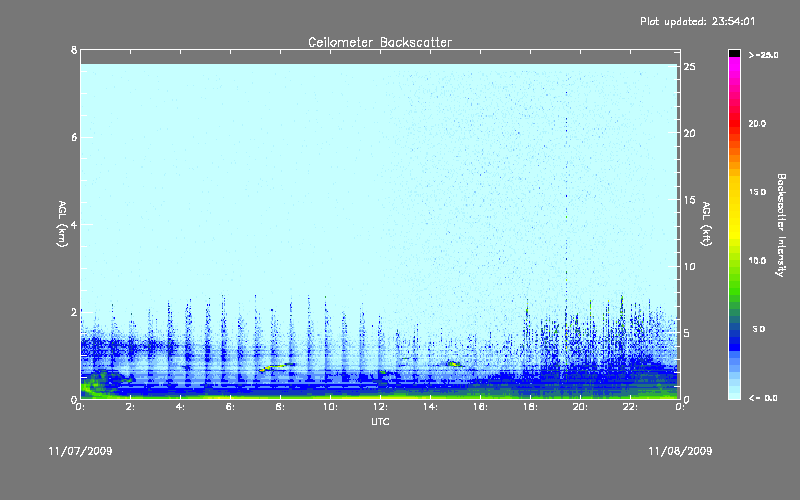The width and height of the screenshot is (800, 500).
Task: Click the 25 kft tick label on right axis
Action: [689, 66]
